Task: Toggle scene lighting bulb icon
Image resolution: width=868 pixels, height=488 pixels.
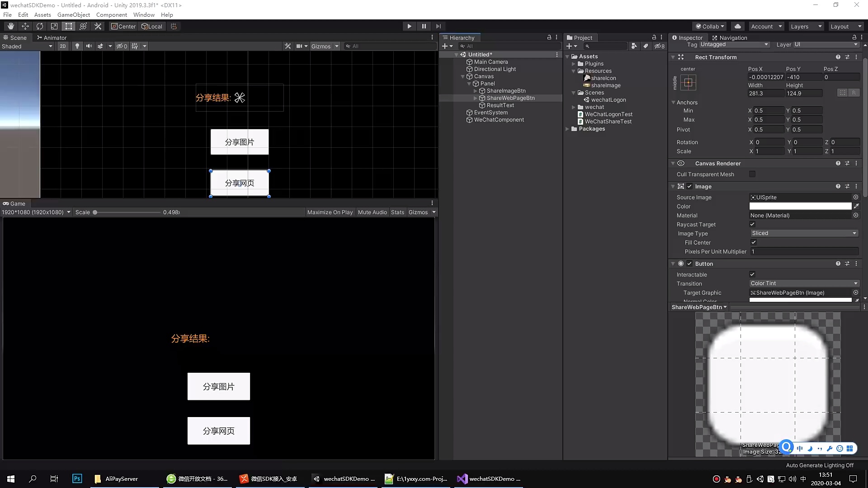Action: pyautogui.click(x=77, y=46)
